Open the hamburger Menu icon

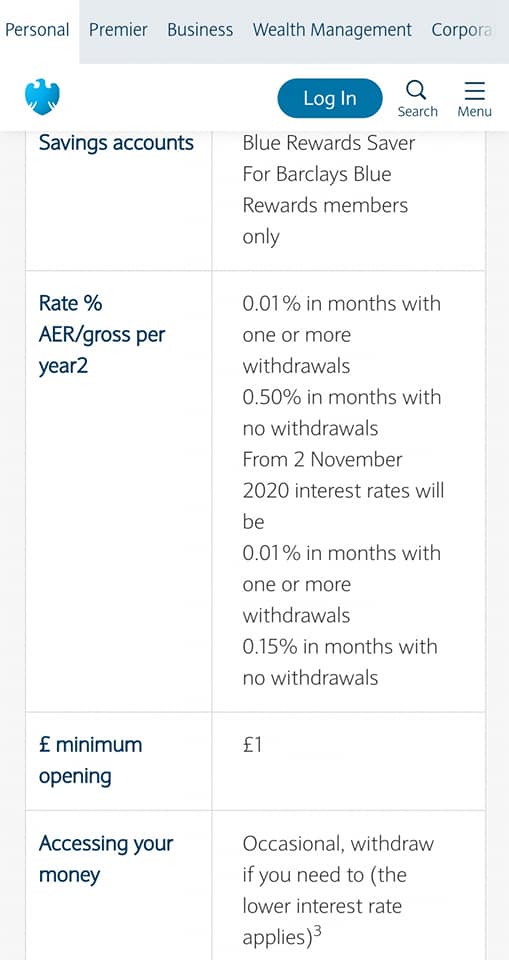click(475, 91)
